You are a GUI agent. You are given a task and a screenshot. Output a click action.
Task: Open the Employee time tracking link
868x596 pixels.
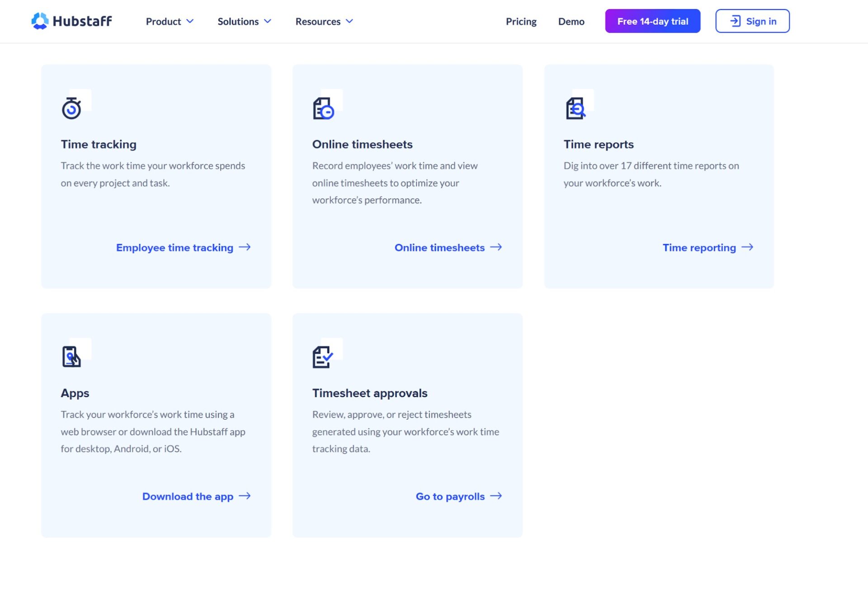175,247
